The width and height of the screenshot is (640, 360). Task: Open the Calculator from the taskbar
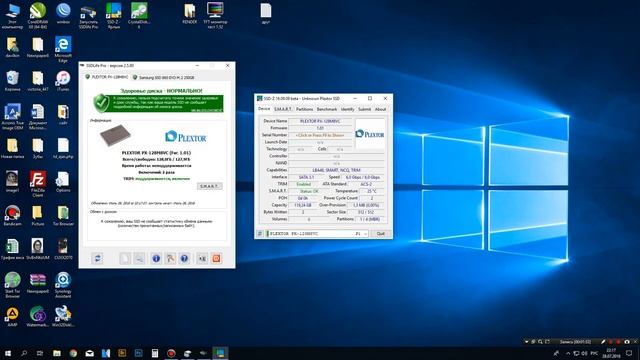coord(155,353)
